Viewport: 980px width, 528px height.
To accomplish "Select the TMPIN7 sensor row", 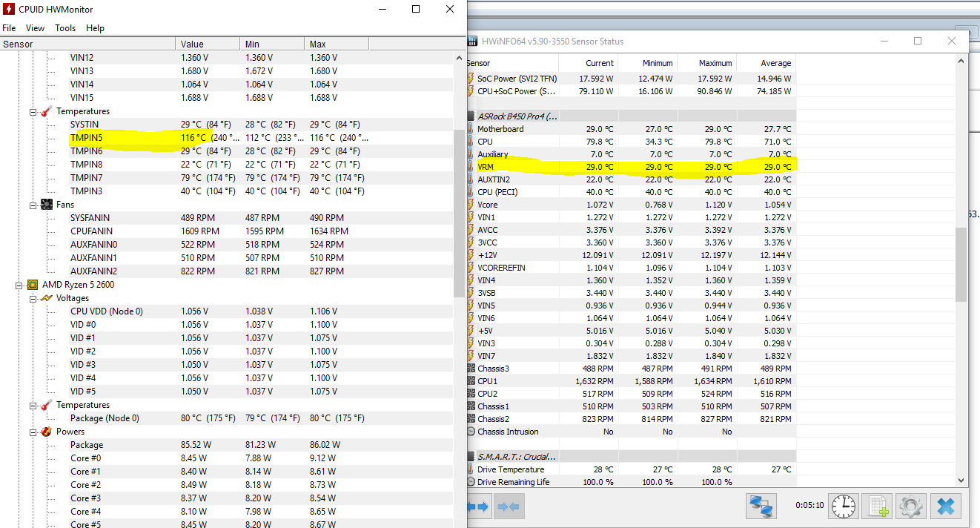I will pos(227,178).
